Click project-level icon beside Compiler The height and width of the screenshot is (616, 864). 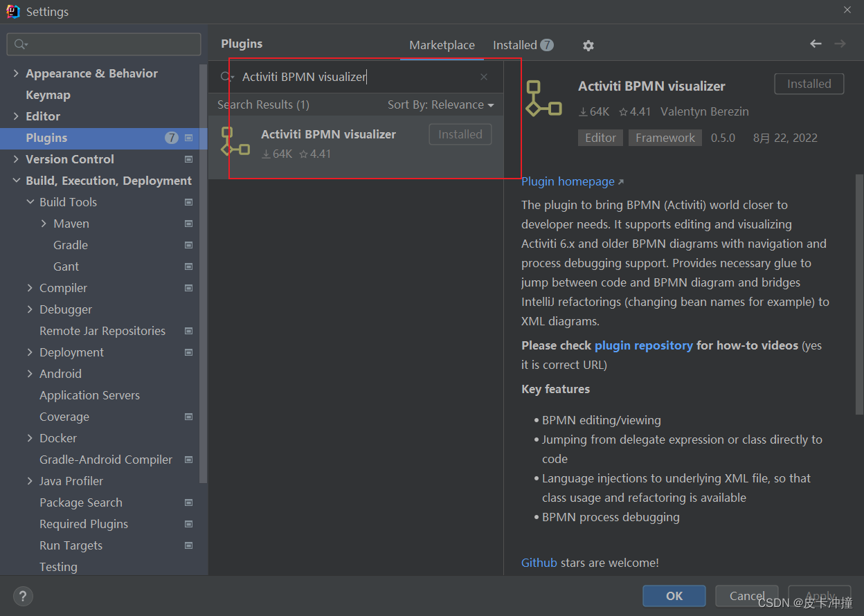coord(188,288)
